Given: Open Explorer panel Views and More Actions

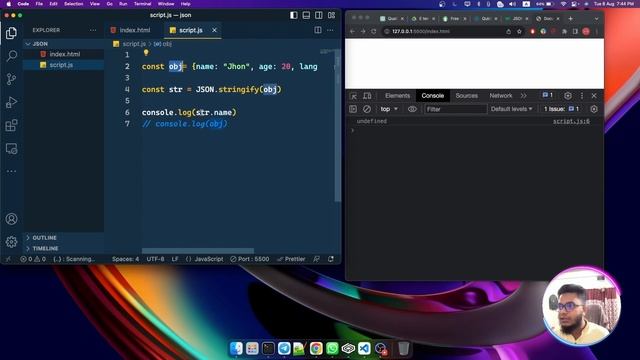Looking at the screenshot, I should [93, 30].
